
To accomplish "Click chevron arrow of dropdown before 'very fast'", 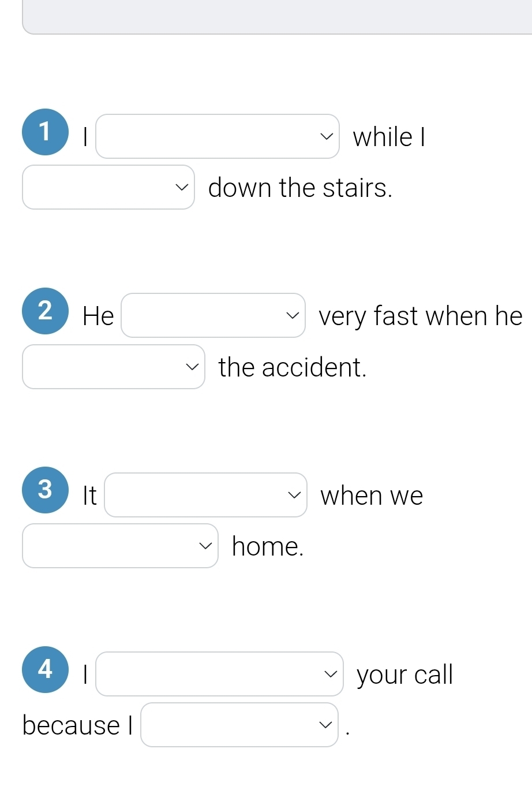I will (x=293, y=315).
